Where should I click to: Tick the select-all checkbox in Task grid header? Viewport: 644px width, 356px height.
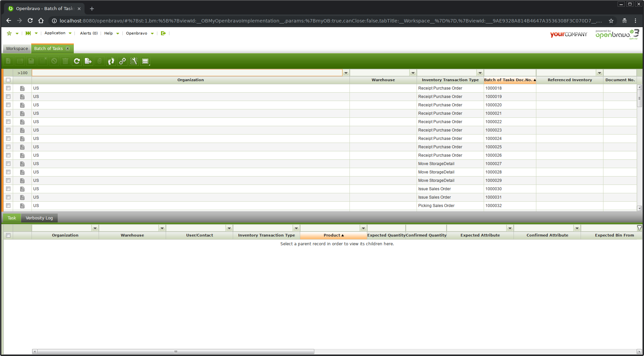pyautogui.click(x=8, y=236)
